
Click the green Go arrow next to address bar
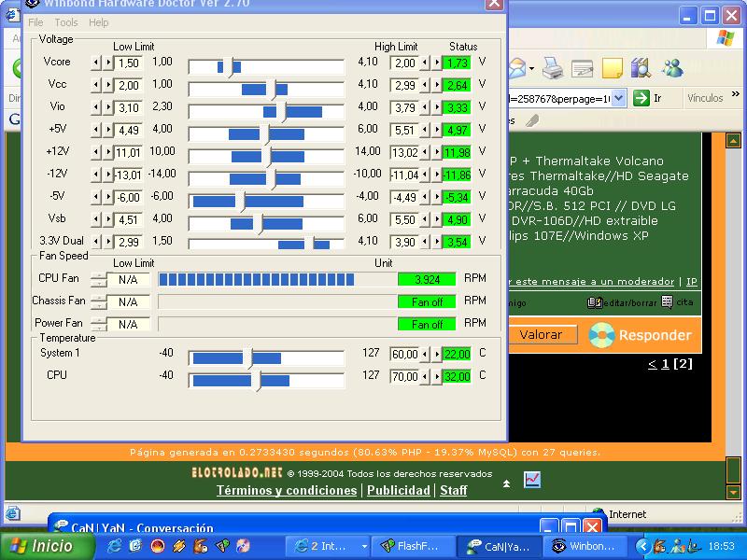(641, 98)
